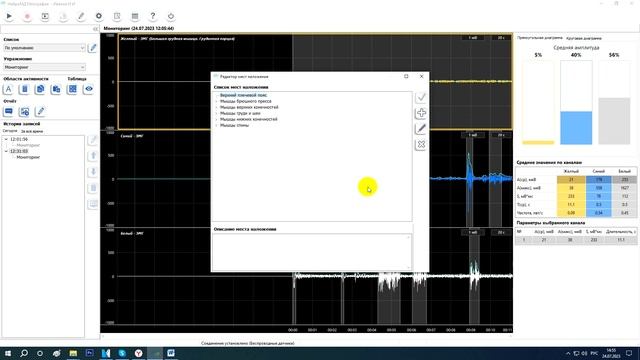Open the table grid icon in top toolbar

[135, 16]
